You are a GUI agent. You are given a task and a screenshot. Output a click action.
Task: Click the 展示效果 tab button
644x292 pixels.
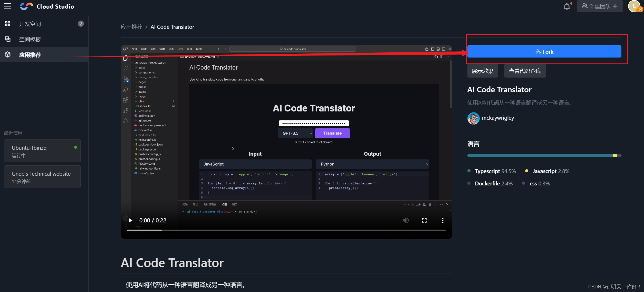(483, 71)
